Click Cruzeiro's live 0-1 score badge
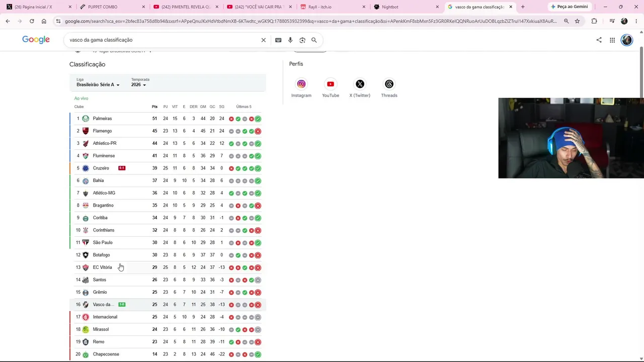This screenshot has height=362, width=644. [122, 168]
